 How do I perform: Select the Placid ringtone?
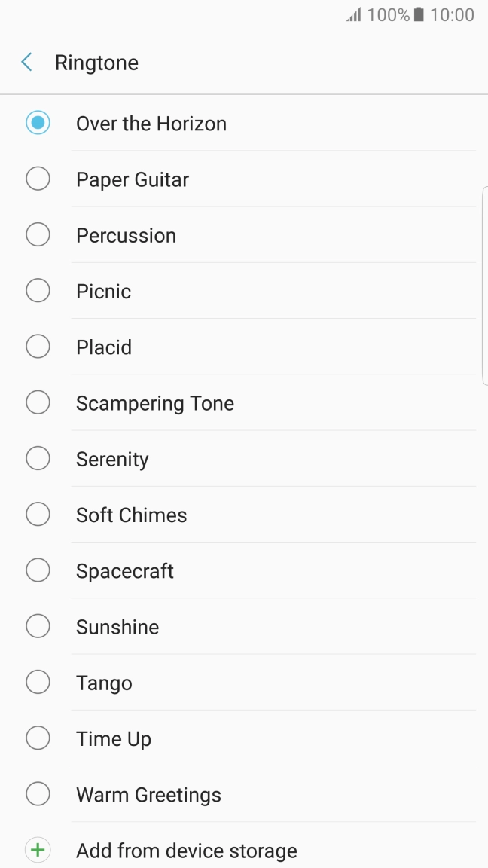pyautogui.click(x=104, y=347)
